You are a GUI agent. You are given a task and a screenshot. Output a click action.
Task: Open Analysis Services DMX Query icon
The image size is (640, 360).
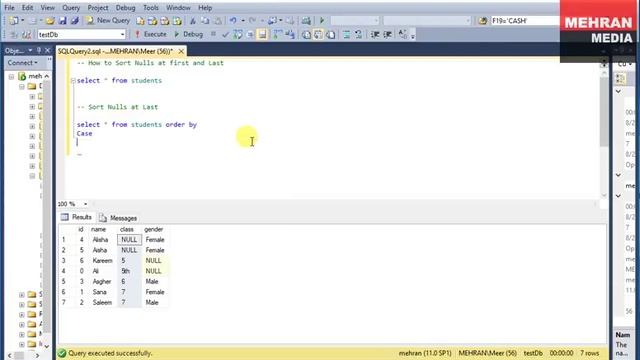165,20
